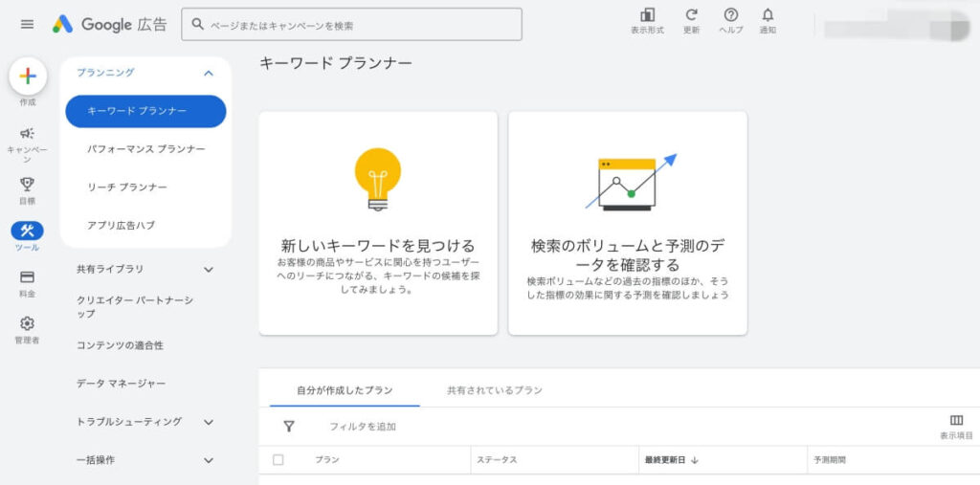Click 検索のボリュームと予測のデータを確認する card
The width and height of the screenshot is (980, 485).
tap(628, 223)
